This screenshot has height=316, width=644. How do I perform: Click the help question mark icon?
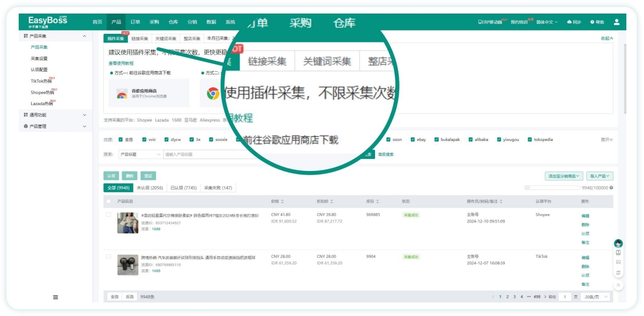592,22
